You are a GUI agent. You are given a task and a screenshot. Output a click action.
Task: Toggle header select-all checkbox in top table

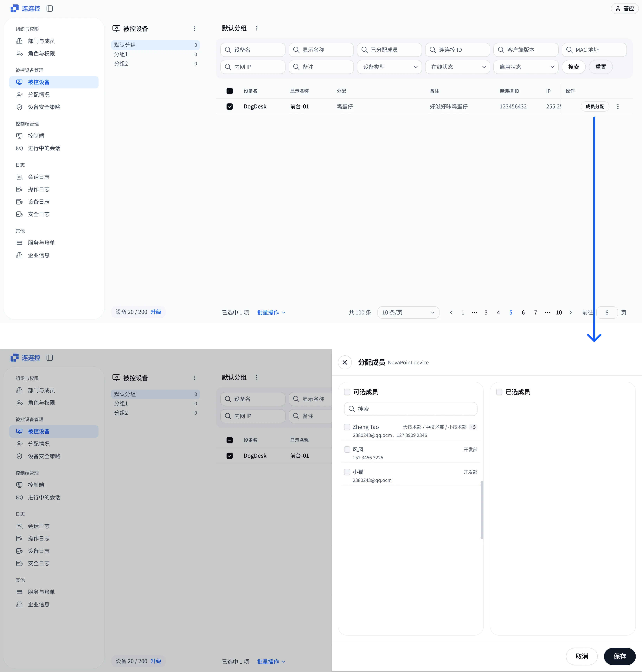pos(230,91)
